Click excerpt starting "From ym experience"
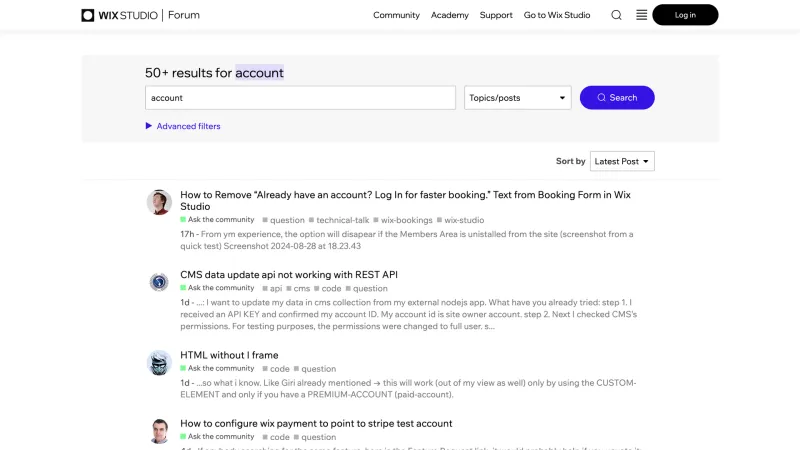The width and height of the screenshot is (800, 450). click(x=407, y=240)
